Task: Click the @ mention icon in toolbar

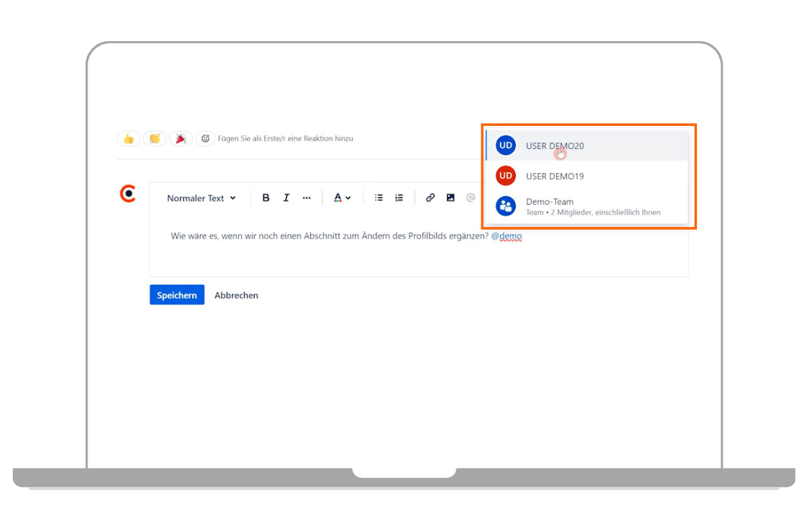Action: tap(471, 198)
